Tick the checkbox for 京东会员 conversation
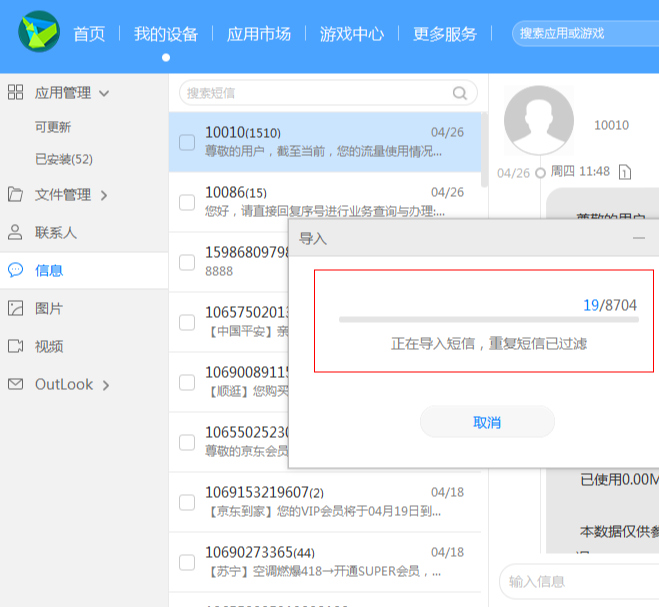659x607 pixels. coord(187,442)
